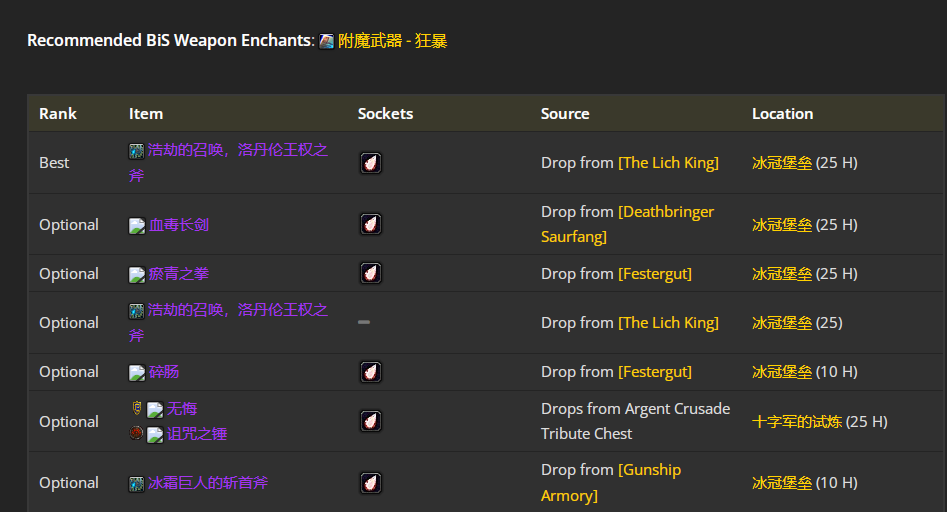Image resolution: width=947 pixels, height=512 pixels.
Task: Click the socket icon in the 碎肠 row
Action: [x=371, y=372]
